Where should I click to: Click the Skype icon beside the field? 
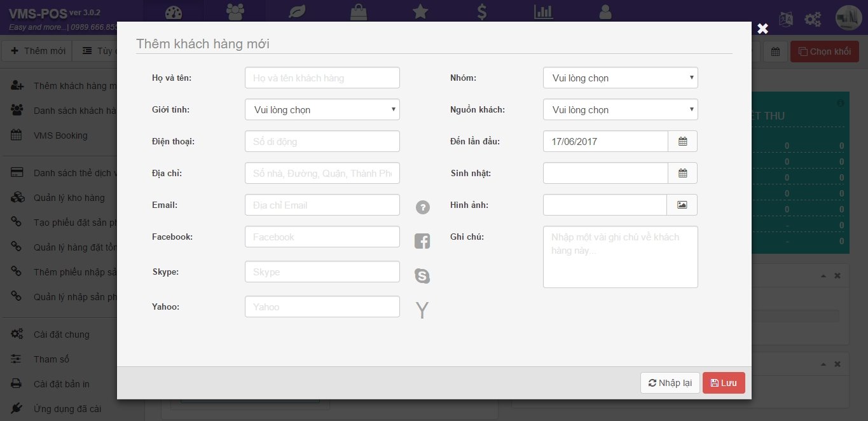pos(422,275)
